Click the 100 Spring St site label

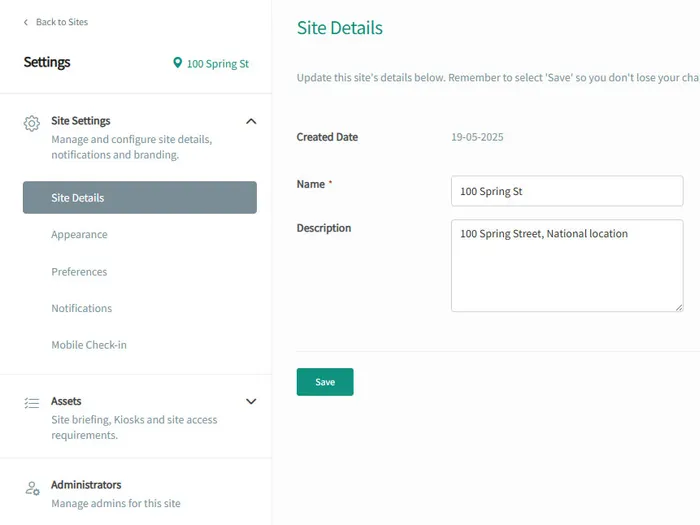(x=217, y=64)
